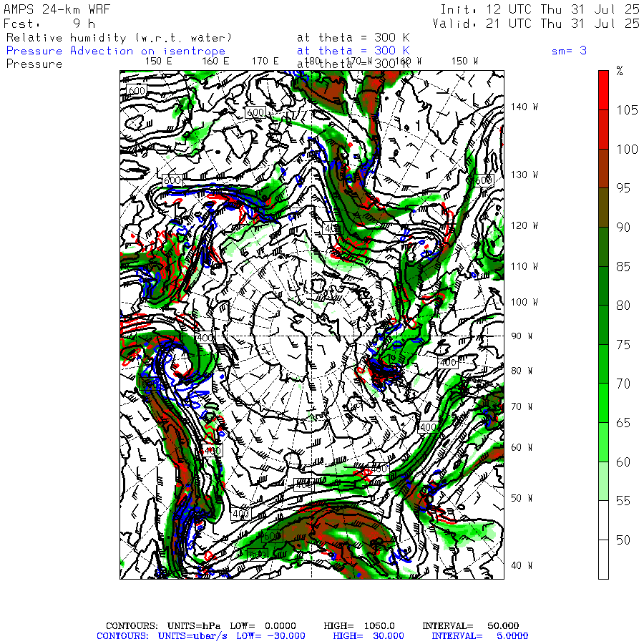Image resolution: width=644 pixels, height=644 pixels.
Task: Pick the bright red swatch above 105
Action: click(x=603, y=90)
